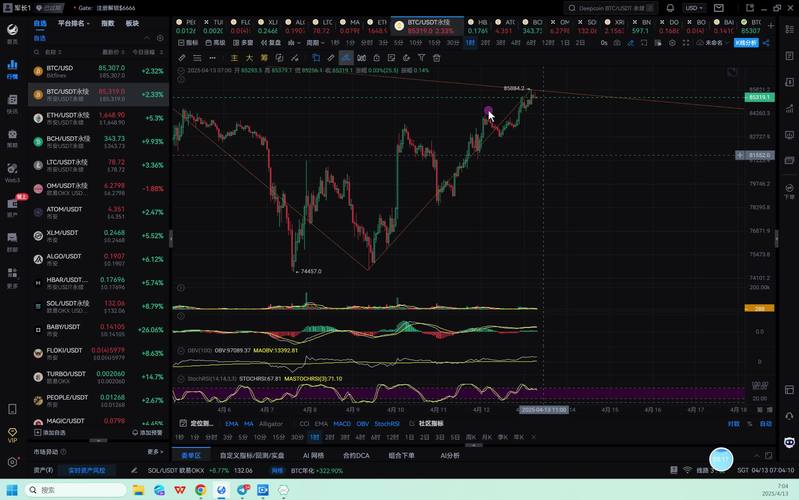Toggle the StochRSI indicator on chart

click(x=387, y=424)
